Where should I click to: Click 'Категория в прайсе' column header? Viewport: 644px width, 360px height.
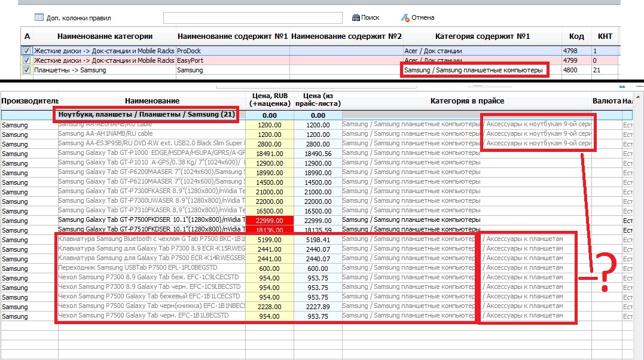pos(467,100)
